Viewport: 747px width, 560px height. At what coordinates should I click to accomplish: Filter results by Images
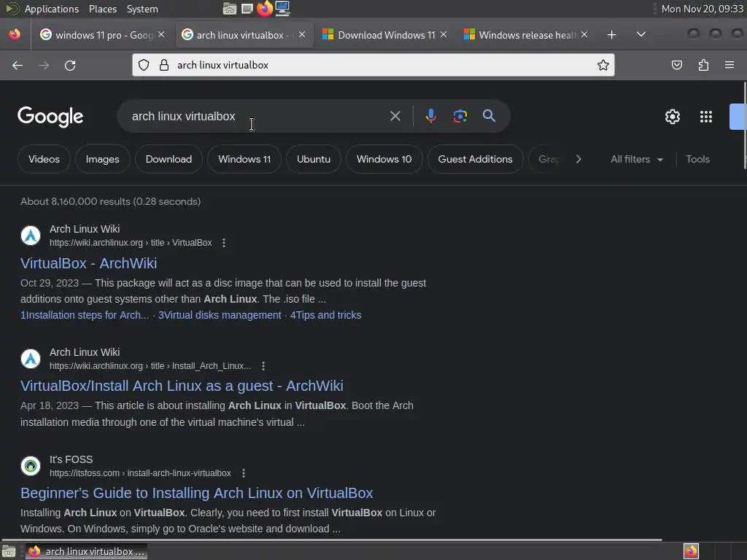coord(102,159)
